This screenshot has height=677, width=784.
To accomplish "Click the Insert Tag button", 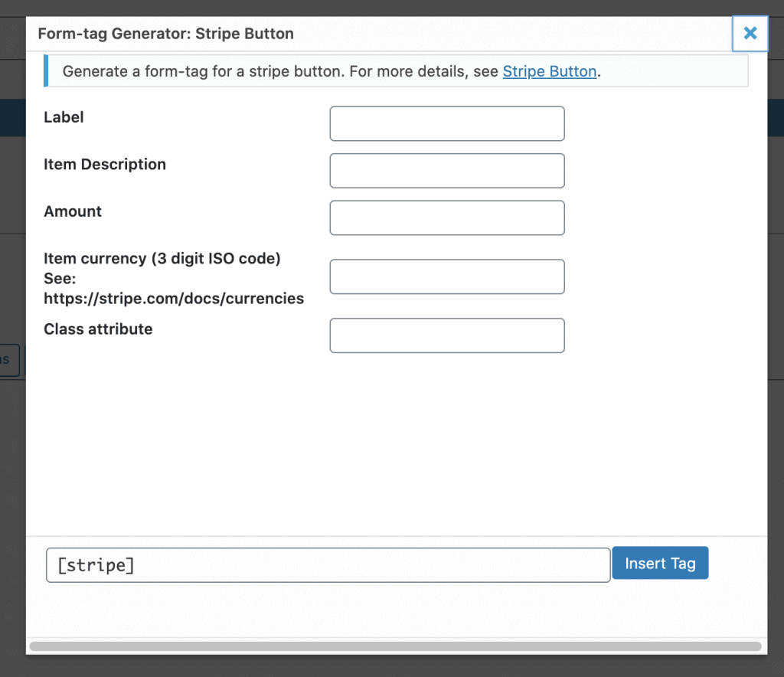I will (660, 564).
